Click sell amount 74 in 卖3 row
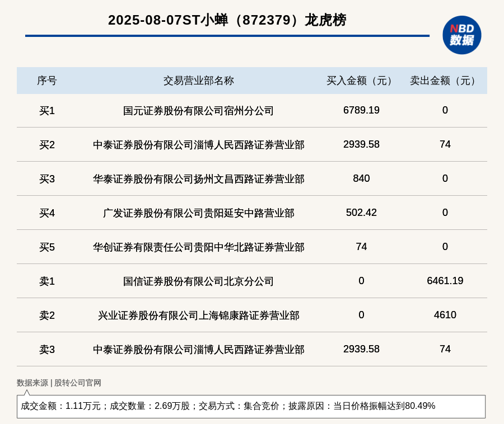This screenshot has height=424, width=504. click(x=445, y=348)
